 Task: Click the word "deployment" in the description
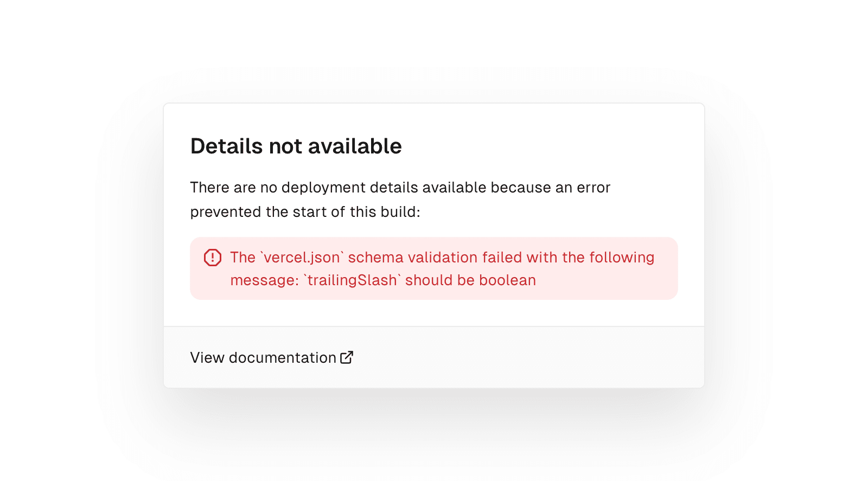323,188
